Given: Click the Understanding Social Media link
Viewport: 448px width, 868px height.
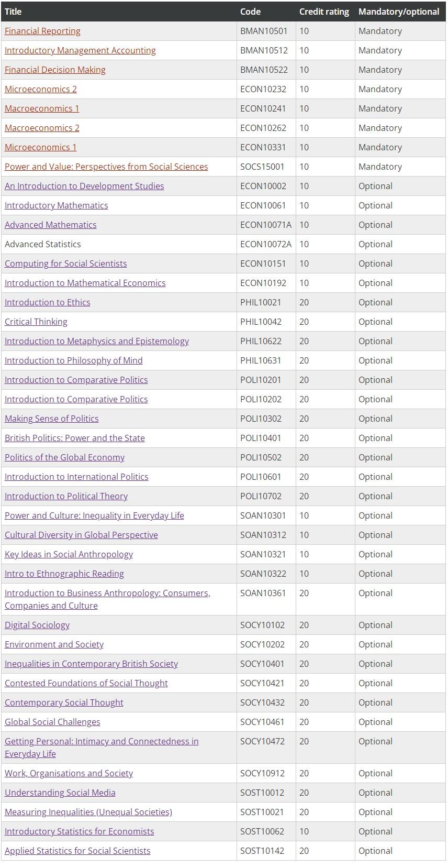Looking at the screenshot, I should click(60, 793).
